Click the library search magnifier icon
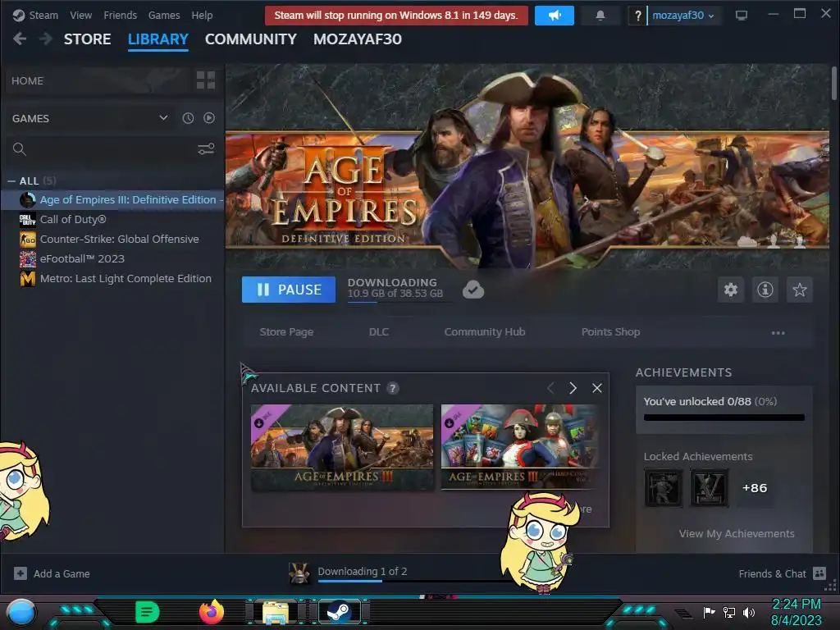The height and width of the screenshot is (630, 840). 20,149
